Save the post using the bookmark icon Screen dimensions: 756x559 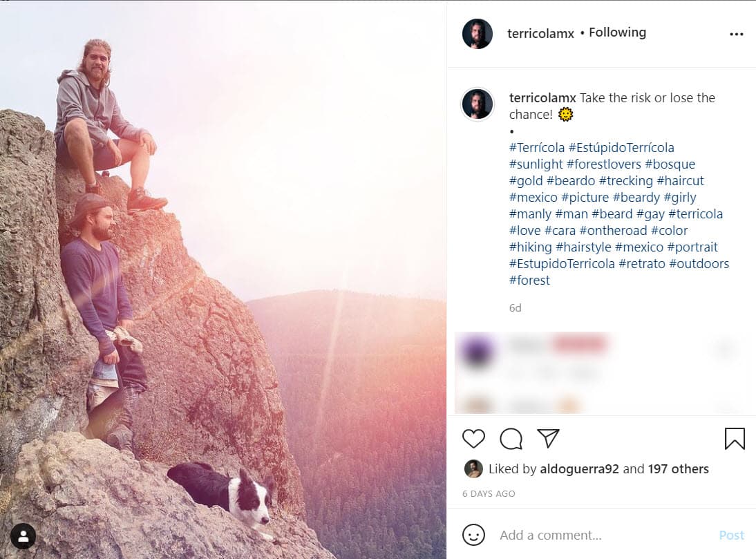735,438
